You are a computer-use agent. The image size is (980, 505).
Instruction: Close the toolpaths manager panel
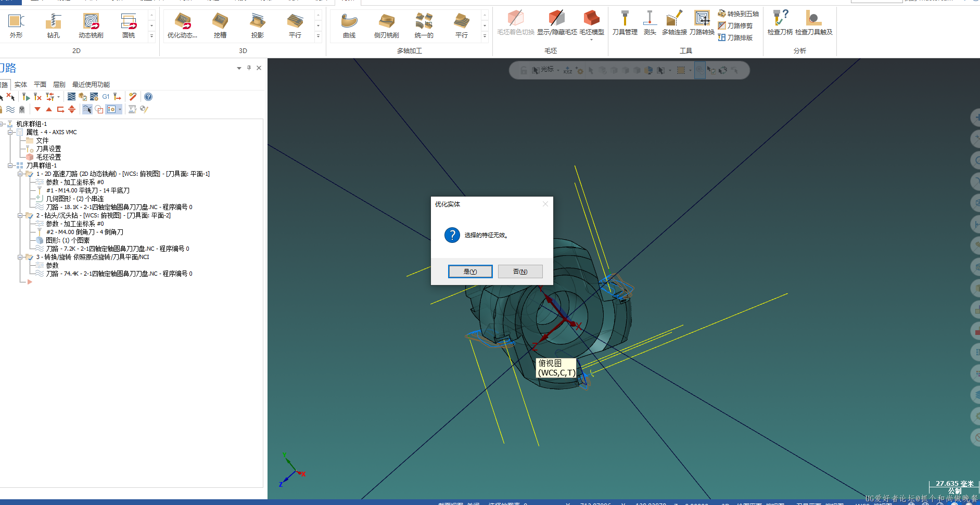[x=259, y=68]
